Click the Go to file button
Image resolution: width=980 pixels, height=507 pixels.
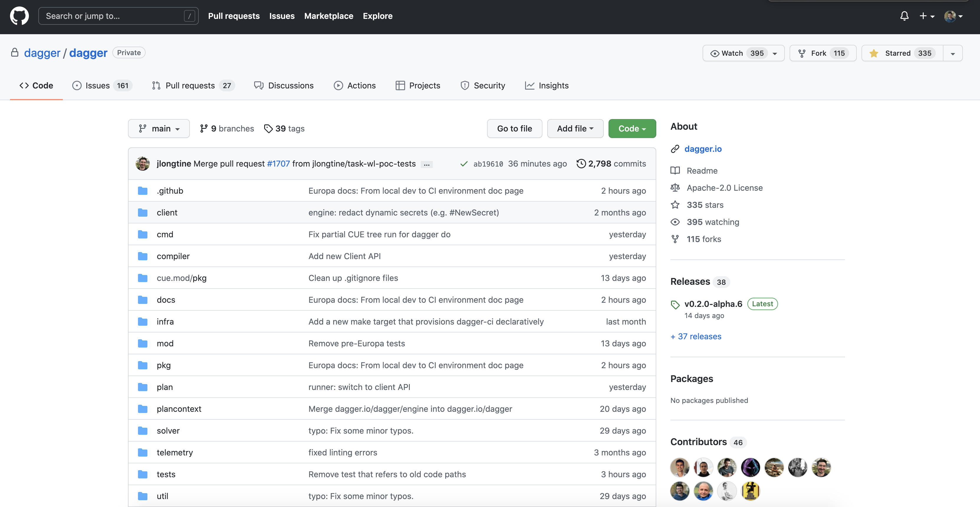[514, 129]
